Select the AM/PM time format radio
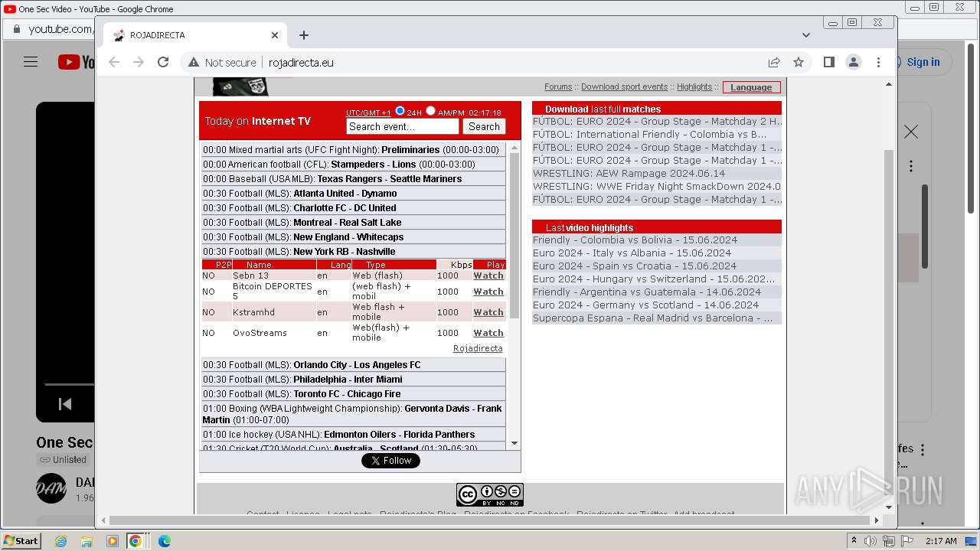Screen dimensions: 980x551 coord(430,111)
